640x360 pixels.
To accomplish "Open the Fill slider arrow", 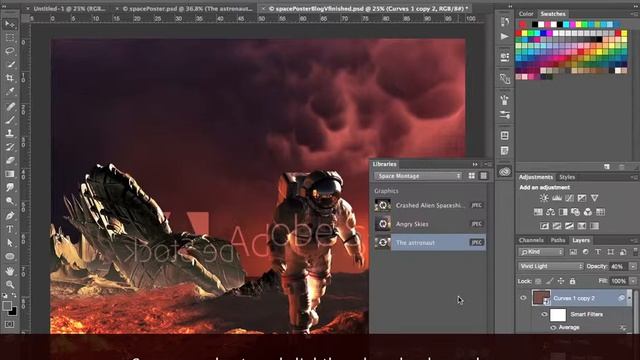I will coord(633,281).
